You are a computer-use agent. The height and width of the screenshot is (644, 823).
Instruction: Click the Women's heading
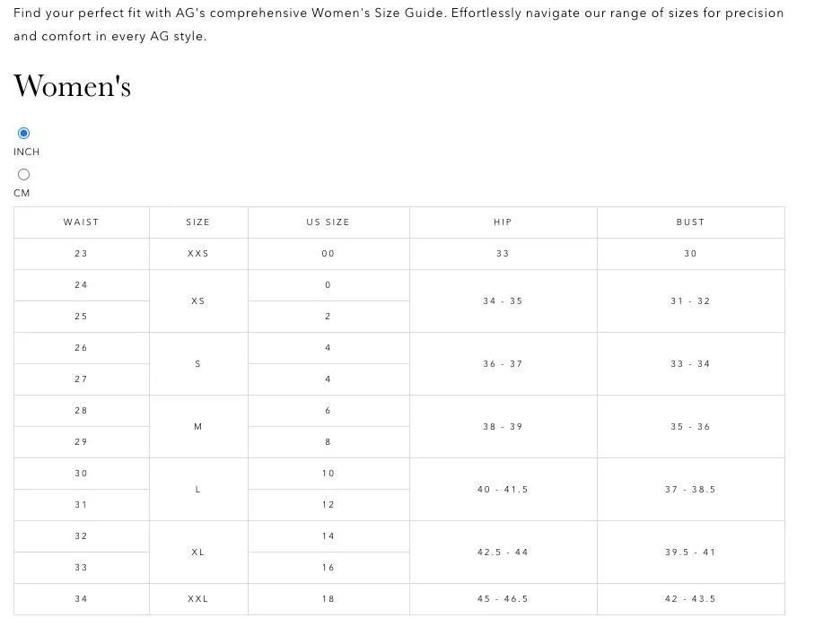tap(72, 85)
